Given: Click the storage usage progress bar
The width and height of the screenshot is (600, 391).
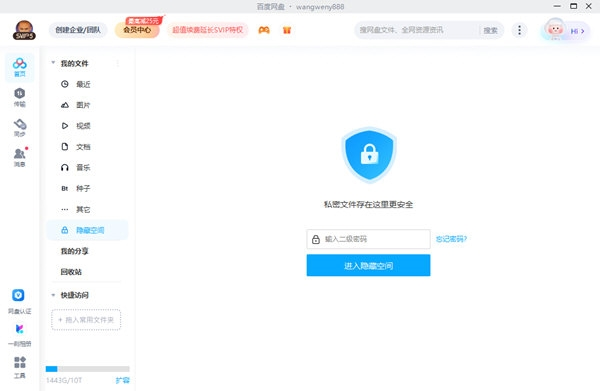Looking at the screenshot, I should click(x=88, y=369).
